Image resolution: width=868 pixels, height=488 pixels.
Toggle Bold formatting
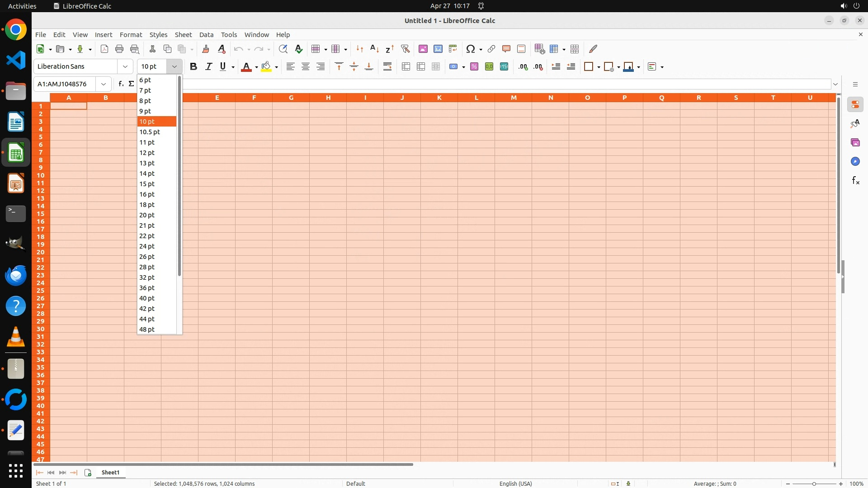(x=193, y=67)
